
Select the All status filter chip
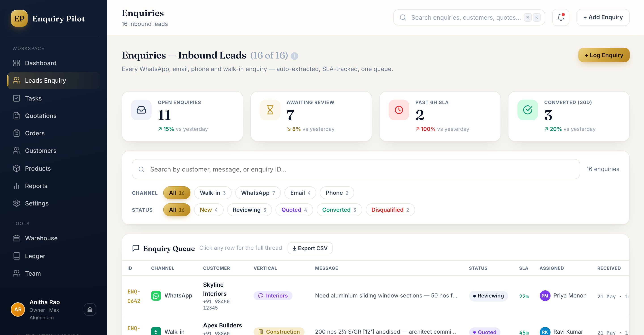[176, 210]
